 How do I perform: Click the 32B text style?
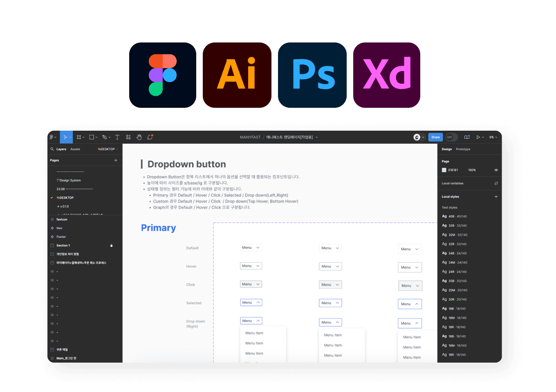coord(454,225)
